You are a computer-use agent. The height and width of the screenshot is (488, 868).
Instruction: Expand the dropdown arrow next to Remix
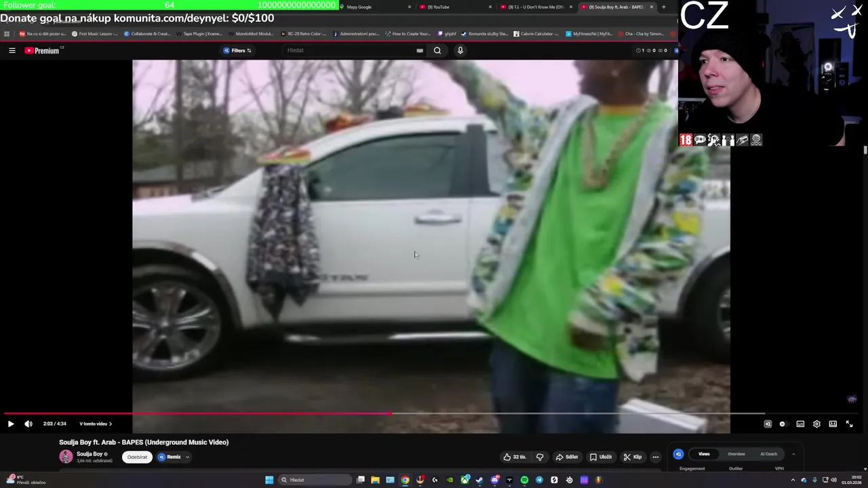187,457
